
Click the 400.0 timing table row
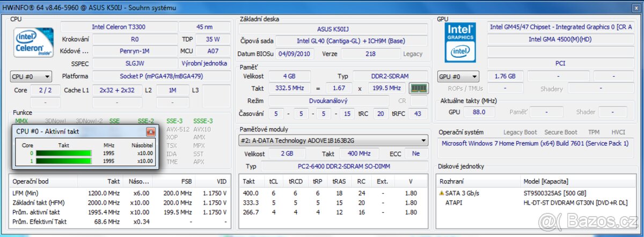click(x=333, y=193)
